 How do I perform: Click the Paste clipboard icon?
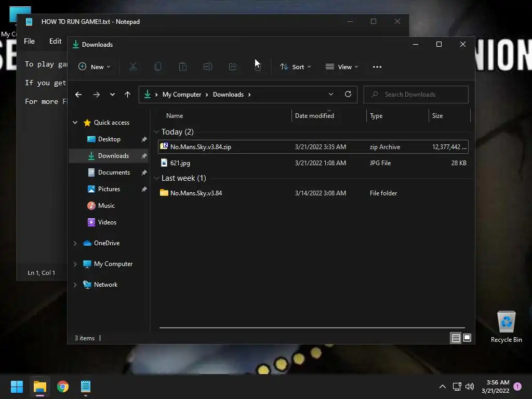(182, 66)
